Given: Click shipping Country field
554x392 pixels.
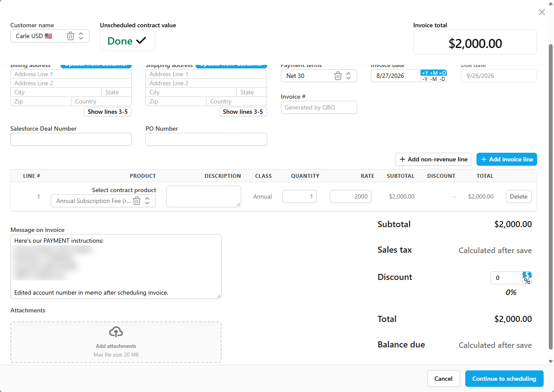Looking at the screenshot, I should [237, 101].
